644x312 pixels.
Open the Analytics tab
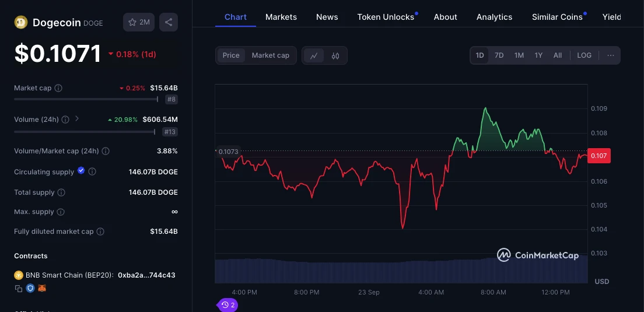[x=494, y=17]
